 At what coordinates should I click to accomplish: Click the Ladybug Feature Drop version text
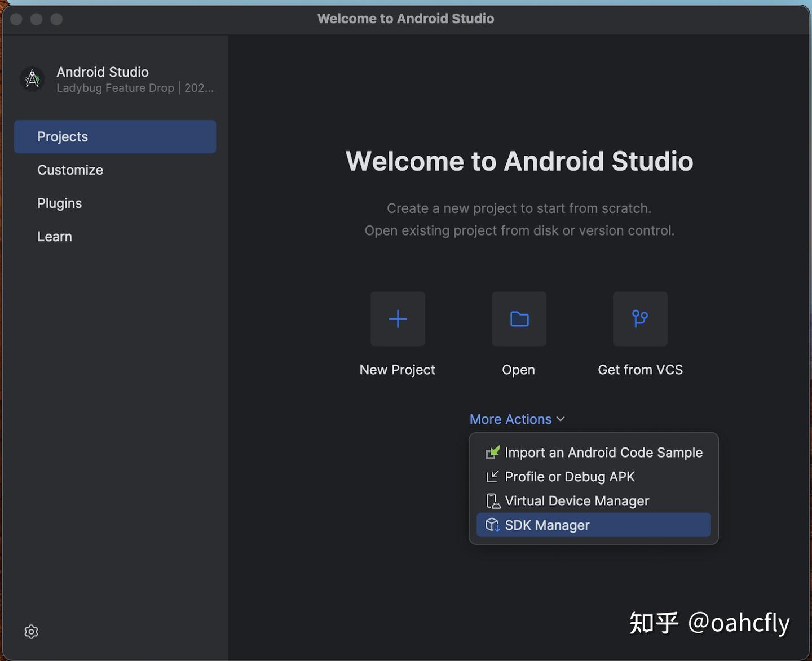pos(134,88)
